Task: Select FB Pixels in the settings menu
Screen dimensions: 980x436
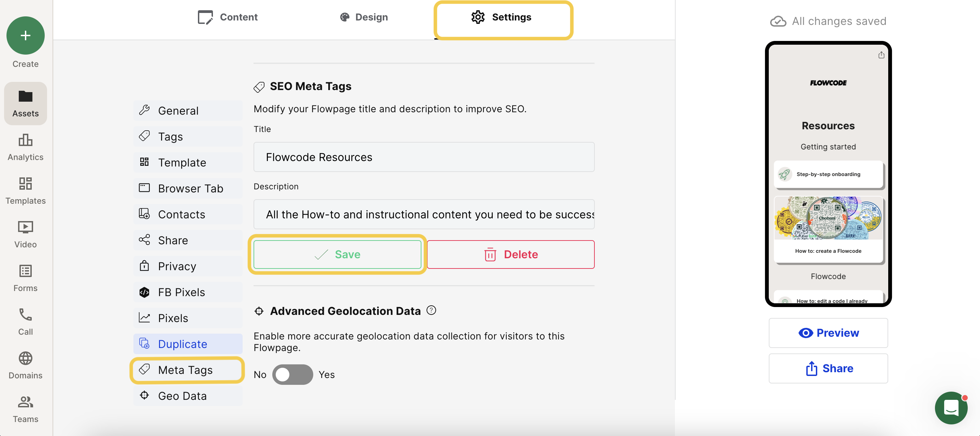Action: 188,292
